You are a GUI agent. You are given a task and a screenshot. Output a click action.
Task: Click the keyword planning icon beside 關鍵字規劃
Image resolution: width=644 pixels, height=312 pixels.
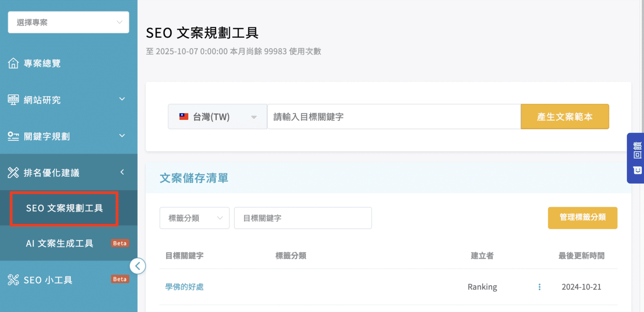click(x=13, y=136)
